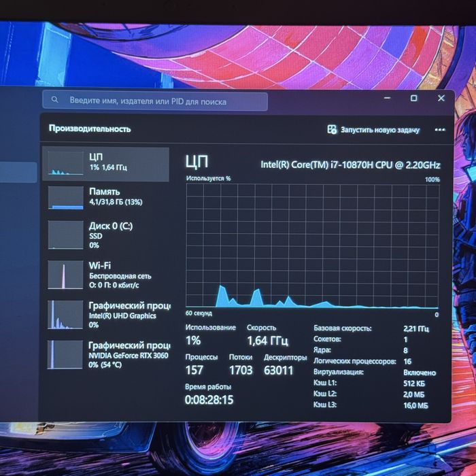Click the 'Запустить новую задачу' button

374,130
